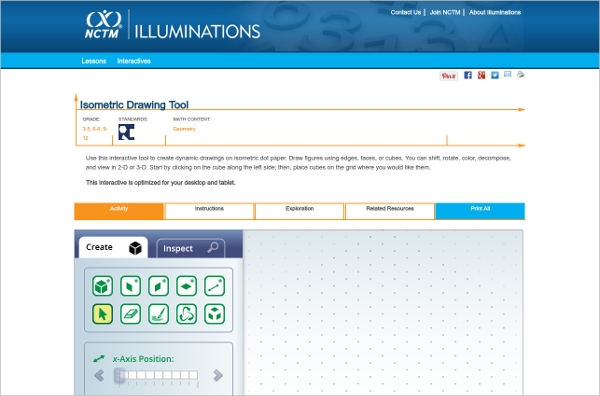Viewport: 600px width, 396px height.
Task: Click the grade levels 3-5, 6-8, 9-12 link
Action: (95, 134)
